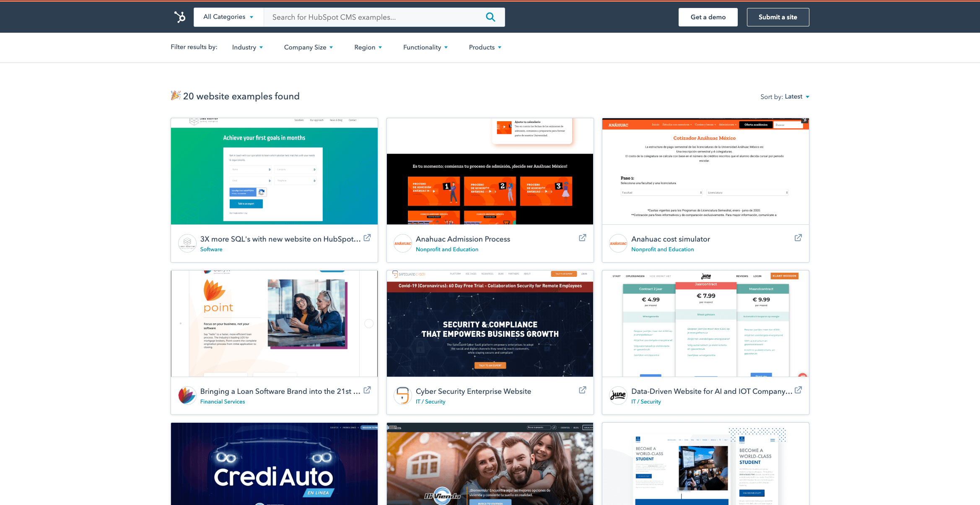The width and height of the screenshot is (980, 505).
Task: Click the Get a demo button
Action: 708,17
